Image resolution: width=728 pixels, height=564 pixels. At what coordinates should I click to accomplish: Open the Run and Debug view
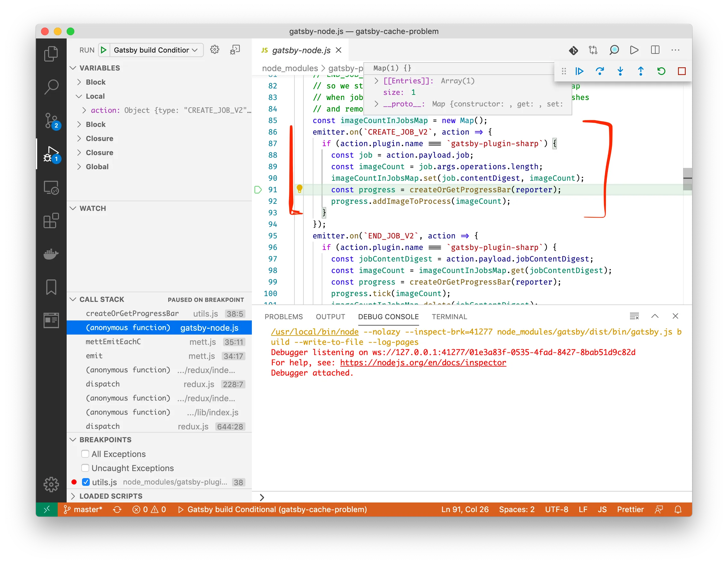(51, 154)
